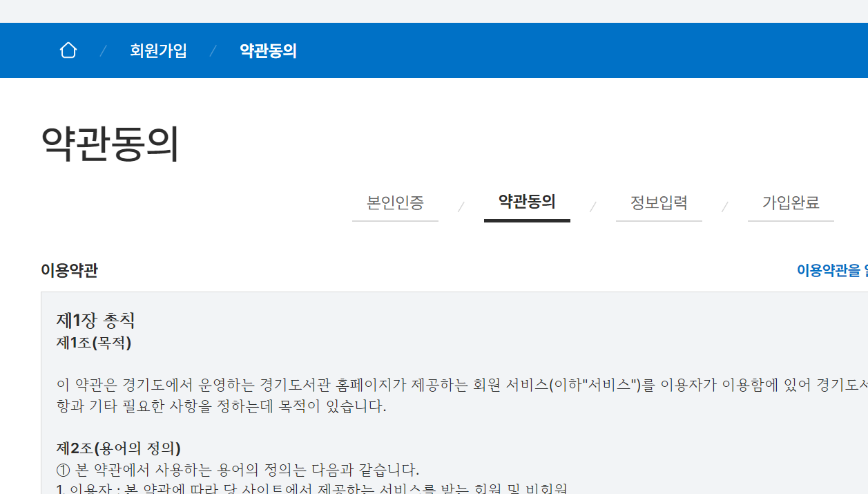This screenshot has height=494, width=868.
Task: Click the large 약관동의 page heading
Action: (x=110, y=144)
